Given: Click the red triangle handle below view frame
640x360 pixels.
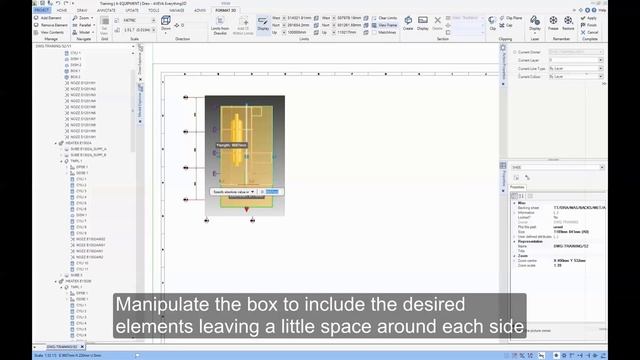Looking at the screenshot, I should point(246,210).
